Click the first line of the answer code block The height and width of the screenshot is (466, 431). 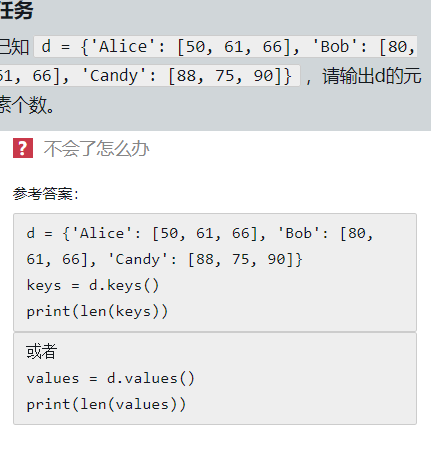pos(200,233)
